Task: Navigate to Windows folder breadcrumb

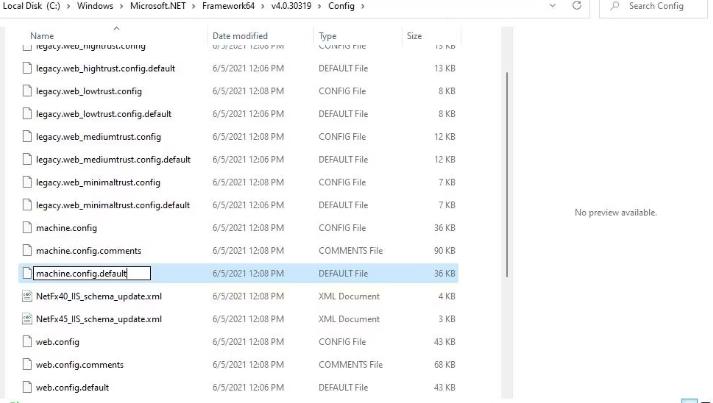Action: [95, 6]
